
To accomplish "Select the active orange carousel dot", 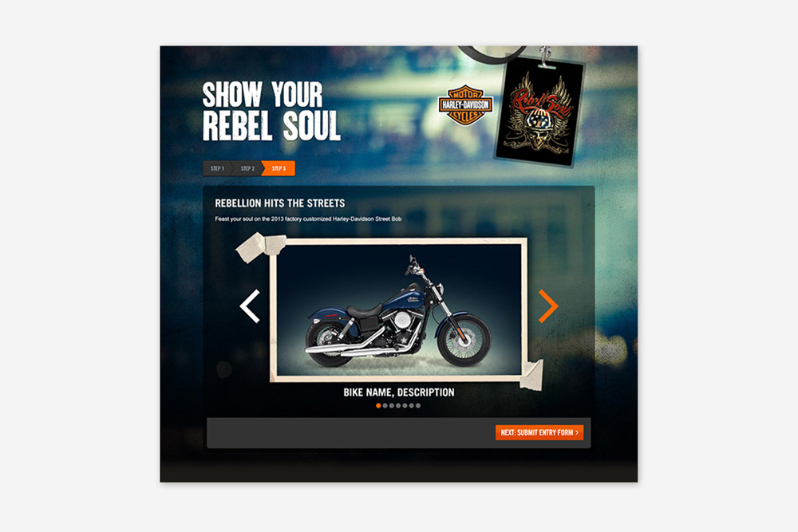I will [378, 405].
